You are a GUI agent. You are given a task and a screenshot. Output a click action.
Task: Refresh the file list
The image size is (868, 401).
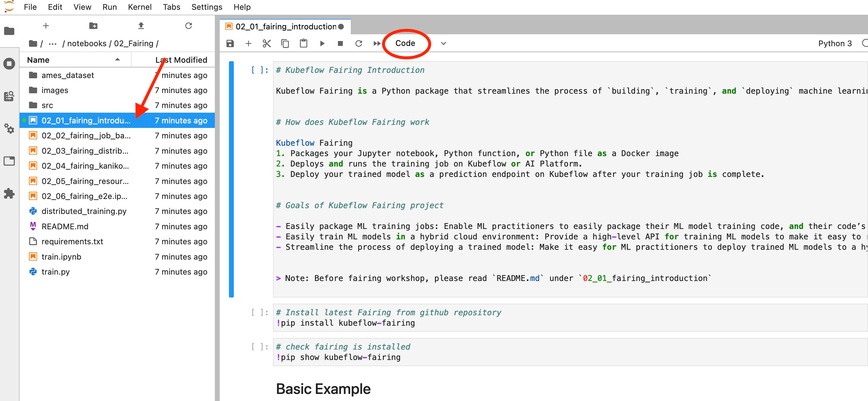tap(188, 26)
